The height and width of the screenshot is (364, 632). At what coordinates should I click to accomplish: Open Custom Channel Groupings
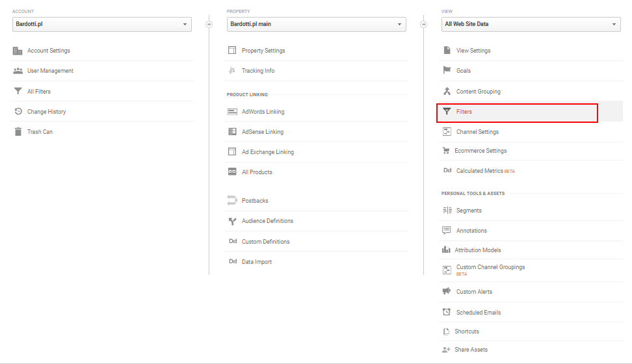tap(490, 267)
